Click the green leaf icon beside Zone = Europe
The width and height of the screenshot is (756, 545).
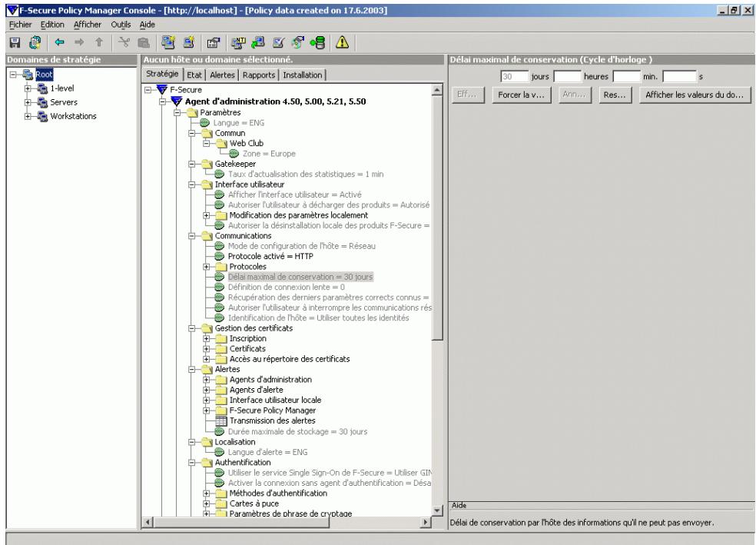(x=234, y=154)
